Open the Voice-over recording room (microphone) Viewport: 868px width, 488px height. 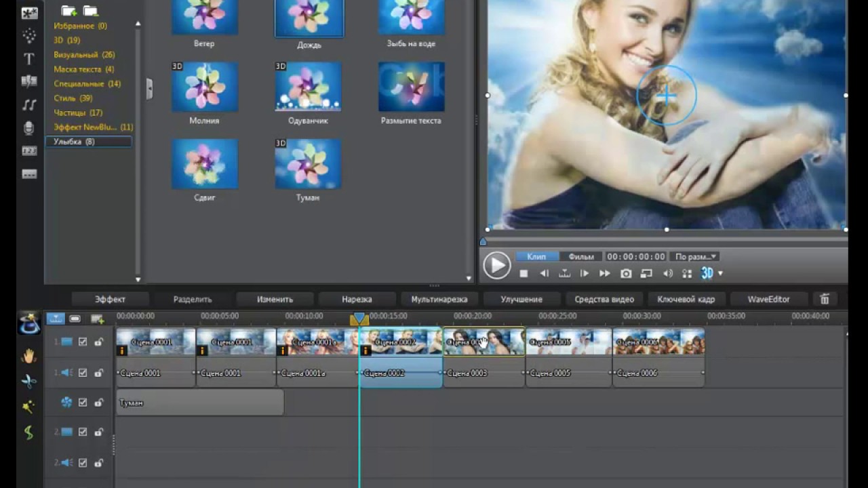[x=29, y=127]
